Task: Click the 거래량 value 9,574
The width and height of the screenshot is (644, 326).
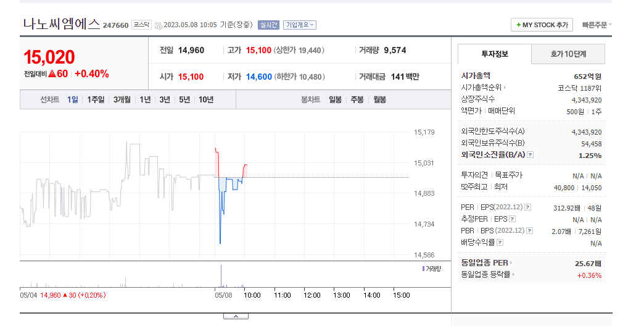Action: point(395,50)
